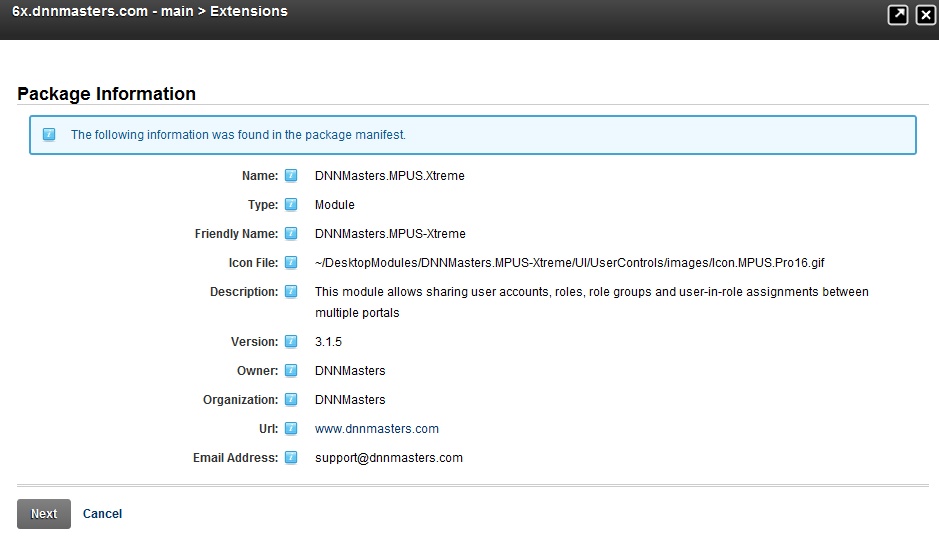Click the help icon beside Type label
The width and height of the screenshot is (939, 539).
point(291,204)
